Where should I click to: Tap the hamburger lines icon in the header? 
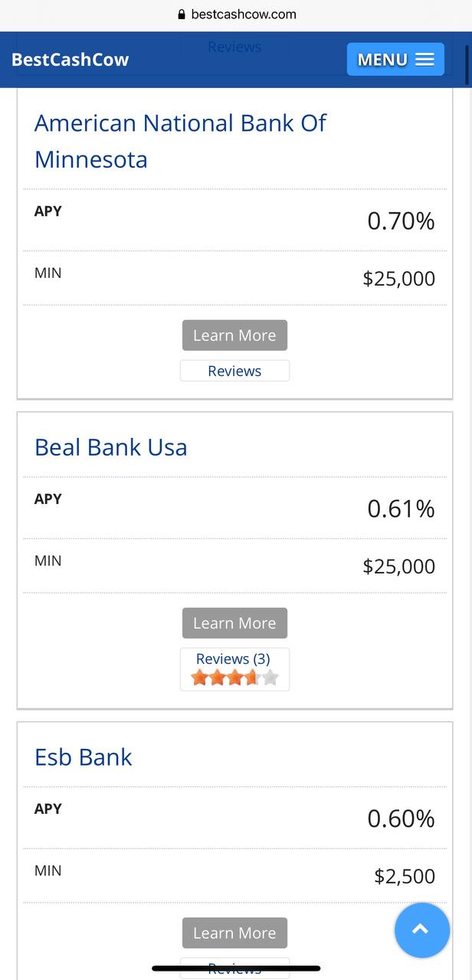[x=424, y=60]
